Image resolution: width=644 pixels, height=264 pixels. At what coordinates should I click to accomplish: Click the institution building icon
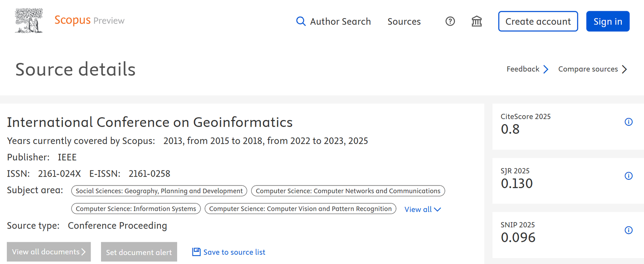tap(477, 21)
